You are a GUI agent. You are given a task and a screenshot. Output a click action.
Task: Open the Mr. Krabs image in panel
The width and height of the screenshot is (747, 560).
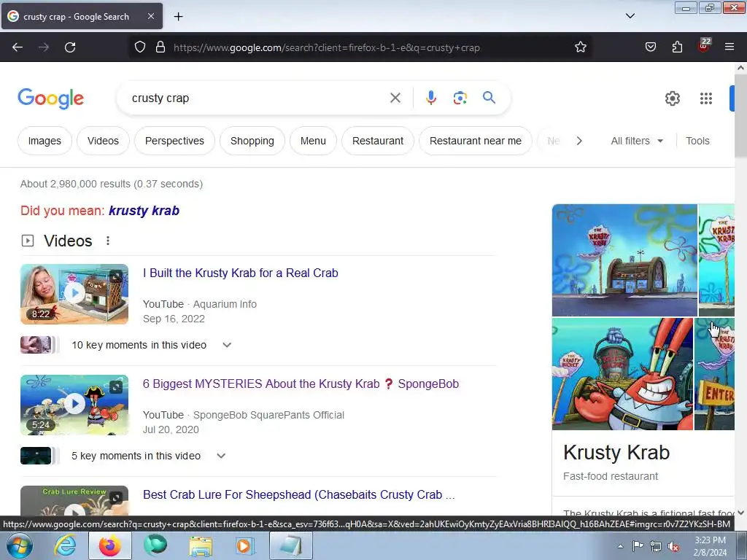[622, 374]
